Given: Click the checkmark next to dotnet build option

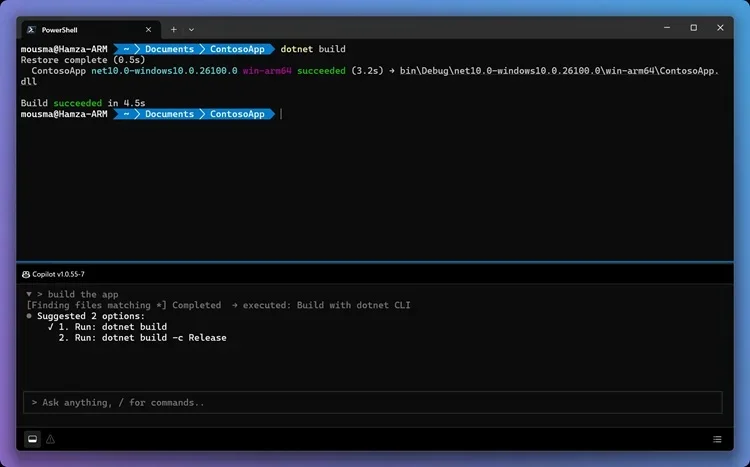Looking at the screenshot, I should pyautogui.click(x=50, y=327).
